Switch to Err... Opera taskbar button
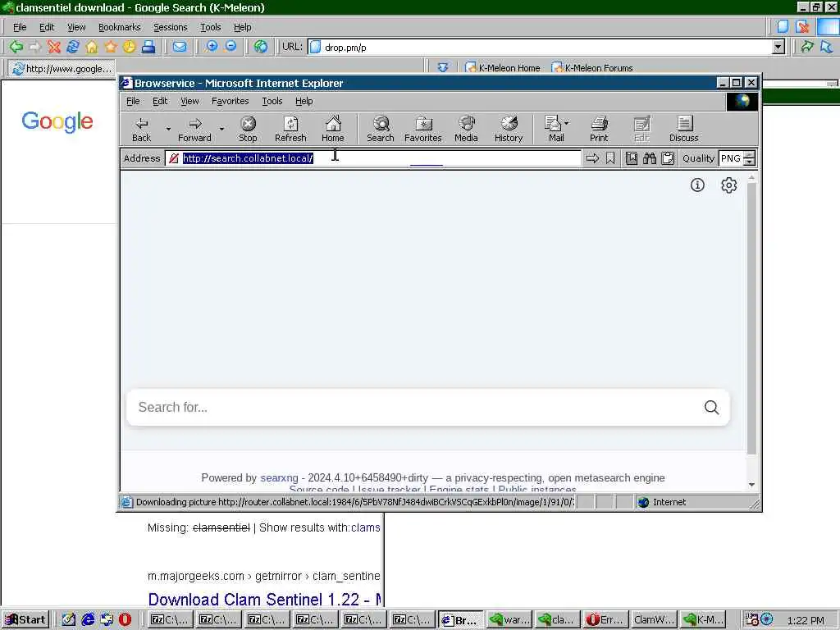Viewport: 840px width, 630px height. pos(605,620)
